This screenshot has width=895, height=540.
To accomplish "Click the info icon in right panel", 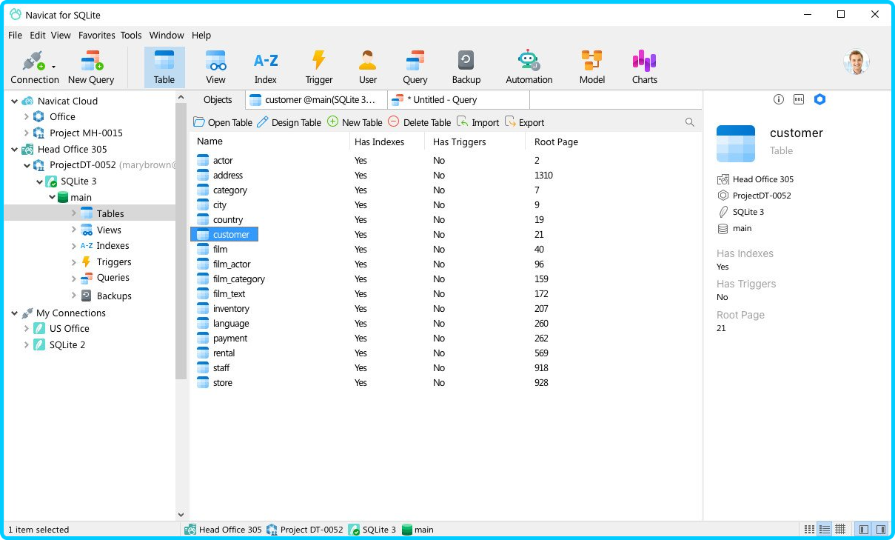I will [779, 99].
